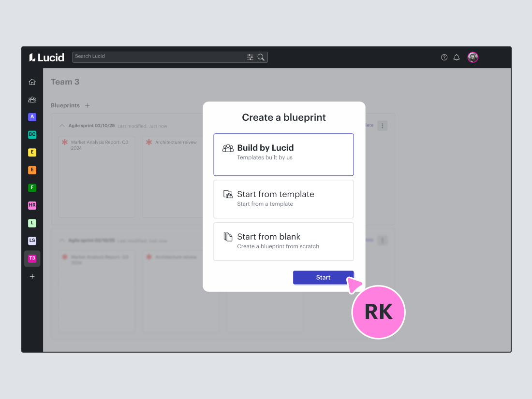Click the plus icon to add workspace
The image size is (532, 399).
[x=32, y=276]
